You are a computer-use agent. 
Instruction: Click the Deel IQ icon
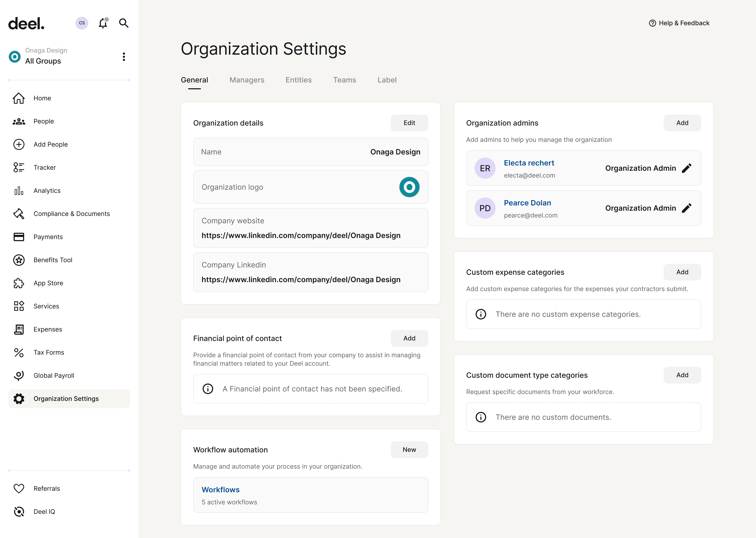click(x=19, y=512)
